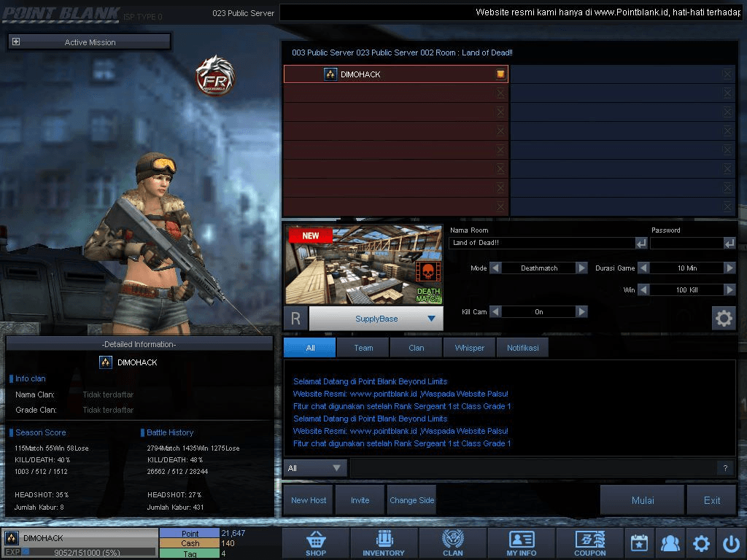
Task: Increase Win kill limit
Action: [x=729, y=289]
